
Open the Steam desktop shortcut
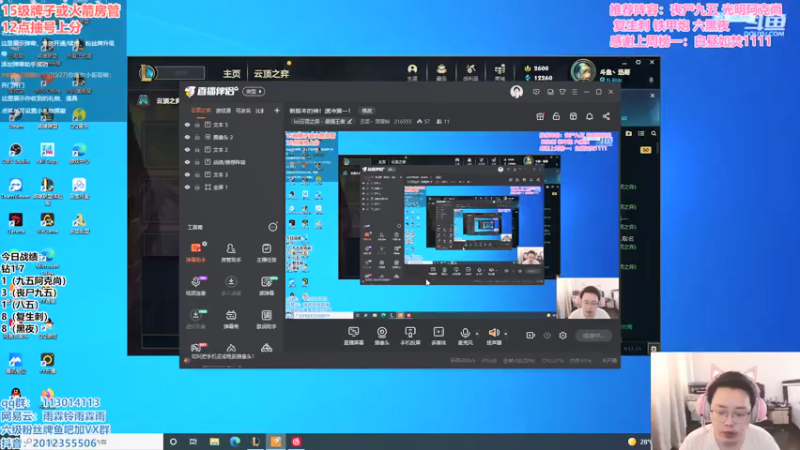point(15,118)
